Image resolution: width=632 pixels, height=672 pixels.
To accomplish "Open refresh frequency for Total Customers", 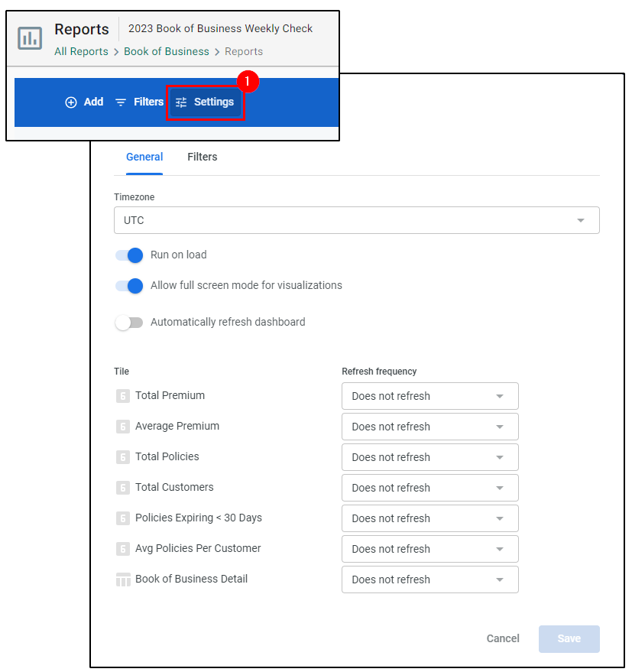I will 430,488.
